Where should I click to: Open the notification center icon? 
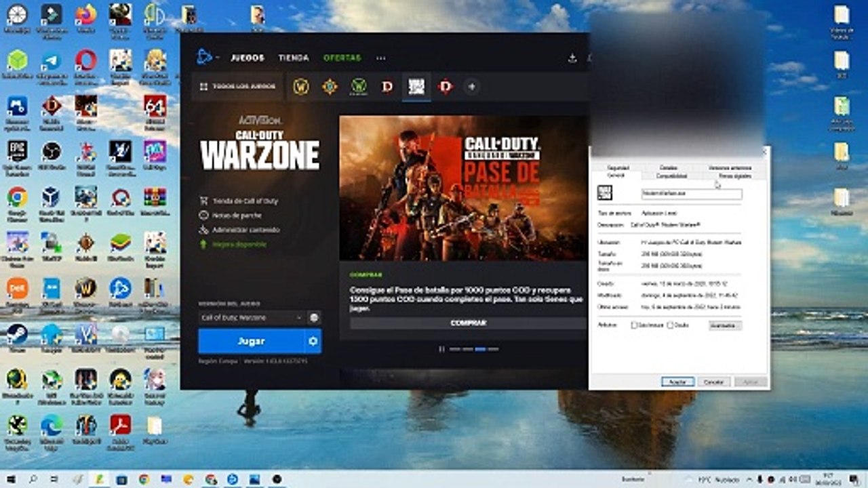(853, 479)
